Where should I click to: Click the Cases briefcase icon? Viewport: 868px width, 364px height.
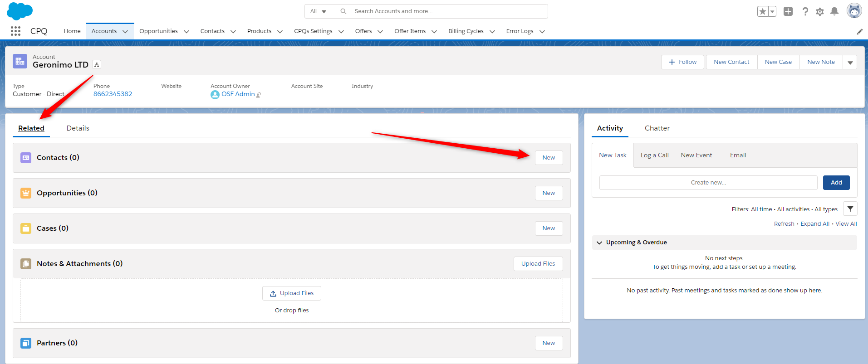[x=26, y=228]
